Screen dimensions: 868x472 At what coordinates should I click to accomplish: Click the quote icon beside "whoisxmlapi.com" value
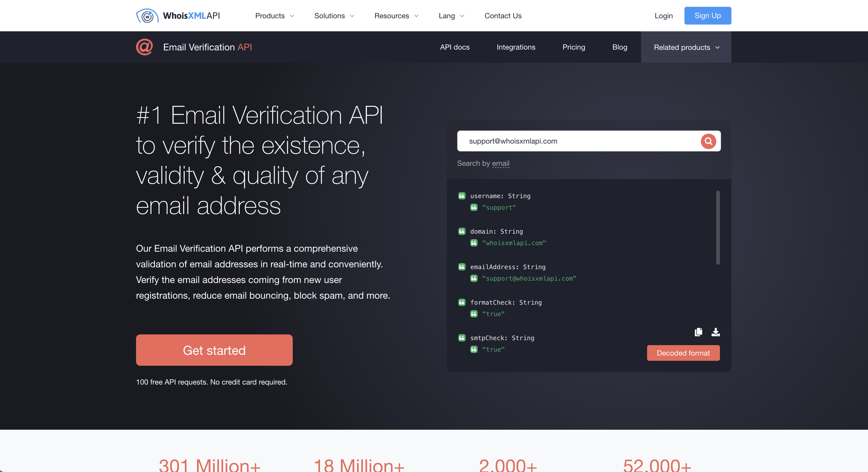coord(474,243)
